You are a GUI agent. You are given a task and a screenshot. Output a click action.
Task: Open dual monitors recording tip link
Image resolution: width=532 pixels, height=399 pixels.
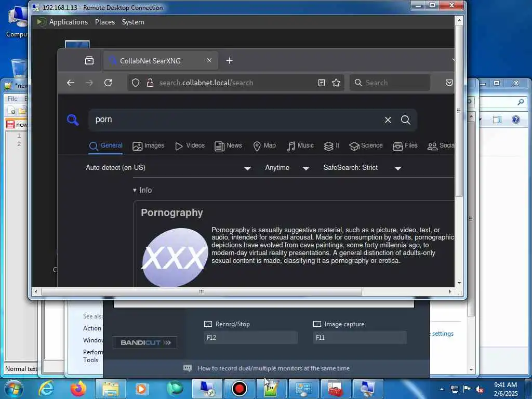click(273, 368)
